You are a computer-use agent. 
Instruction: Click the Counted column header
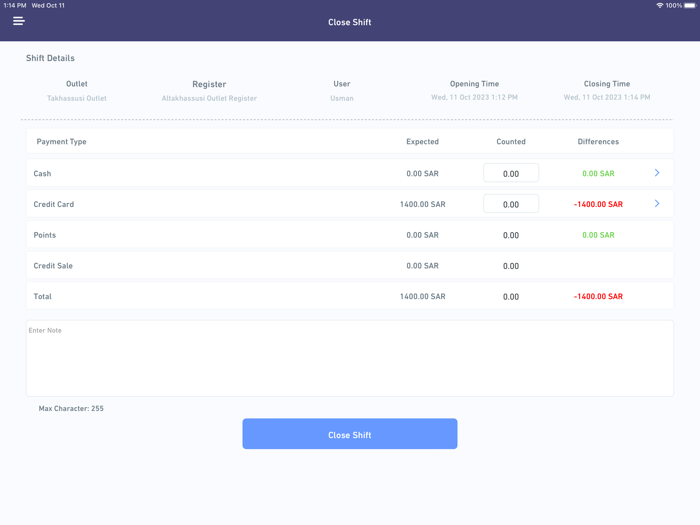point(511,142)
